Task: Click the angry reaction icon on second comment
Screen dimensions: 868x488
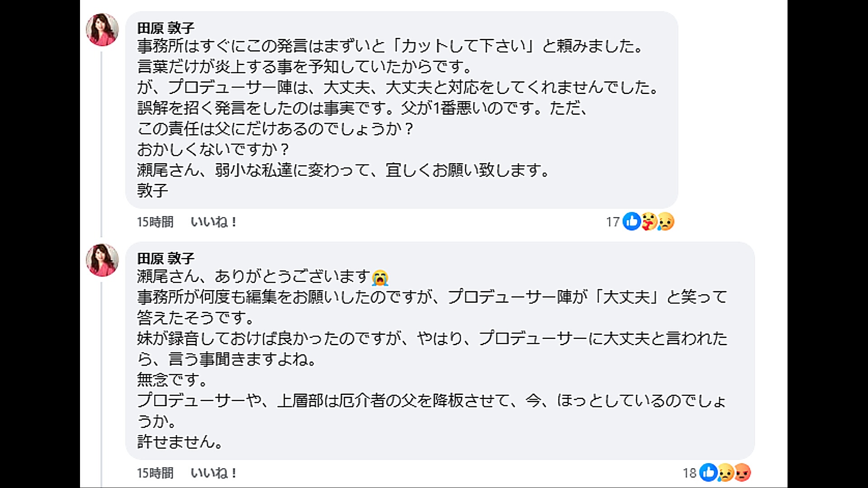Action: click(742, 473)
